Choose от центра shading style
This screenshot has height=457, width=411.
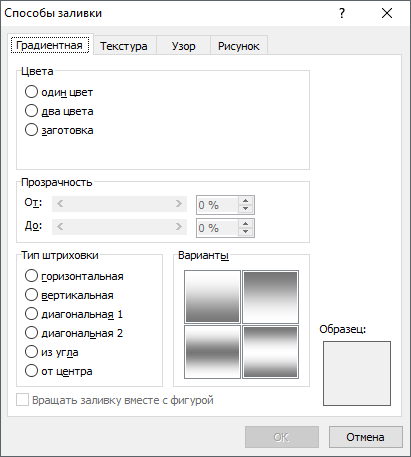pyautogui.click(x=59, y=371)
